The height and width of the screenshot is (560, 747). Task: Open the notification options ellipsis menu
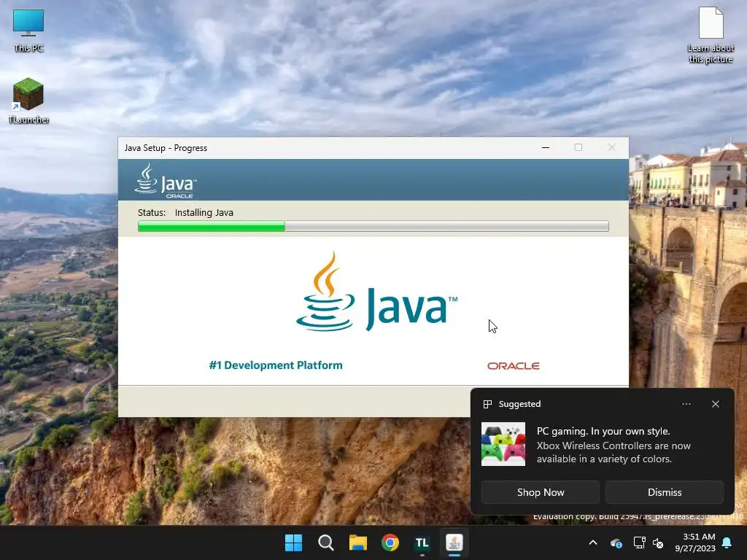[686, 404]
